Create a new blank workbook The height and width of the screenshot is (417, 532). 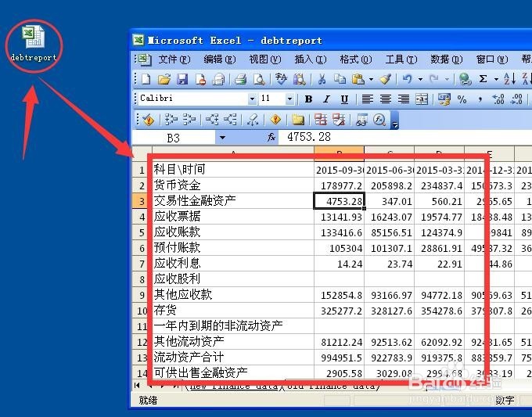point(146,79)
